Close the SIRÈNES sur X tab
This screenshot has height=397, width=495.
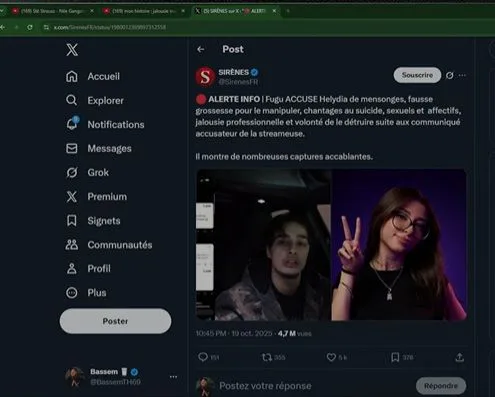pyautogui.click(x=274, y=11)
